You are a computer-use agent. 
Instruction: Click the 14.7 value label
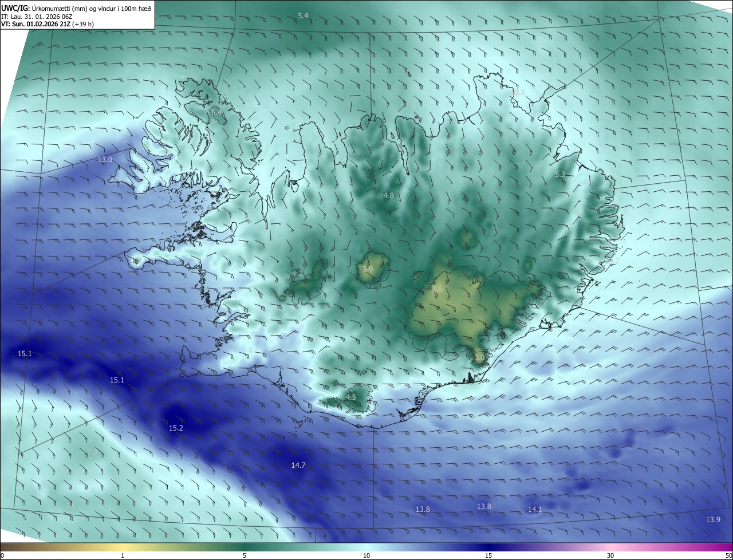pyautogui.click(x=298, y=465)
